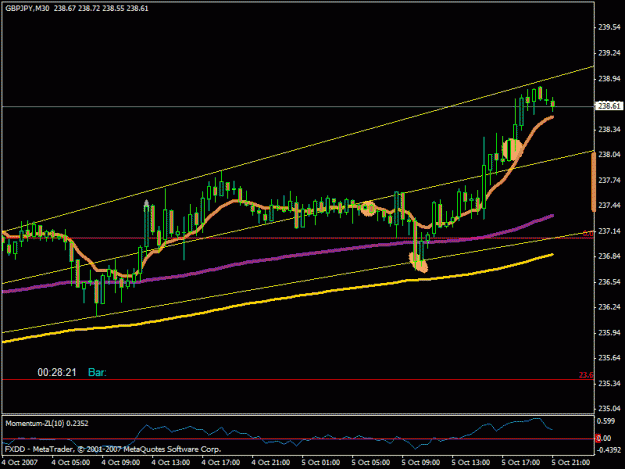
Task: Click the 239.24 price axis label
Action: point(609,53)
